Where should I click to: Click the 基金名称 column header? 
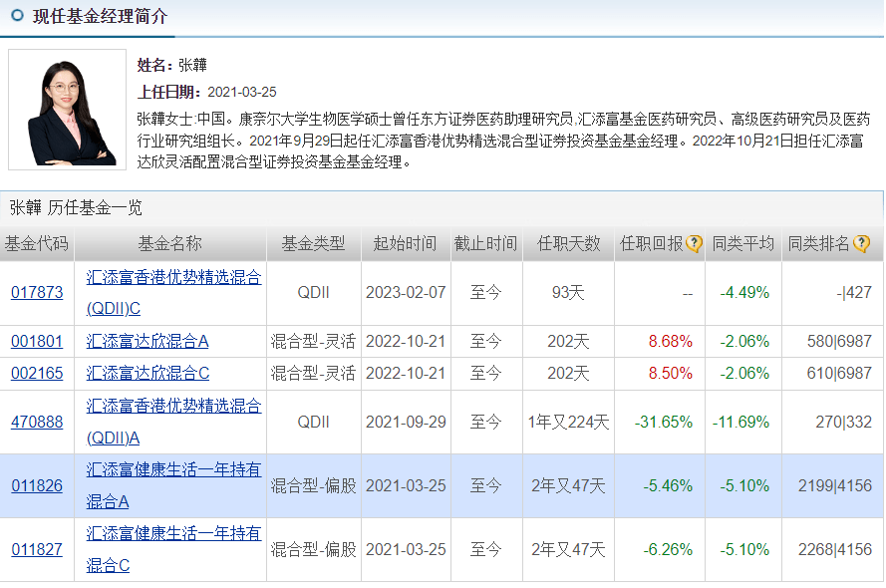pos(170,244)
